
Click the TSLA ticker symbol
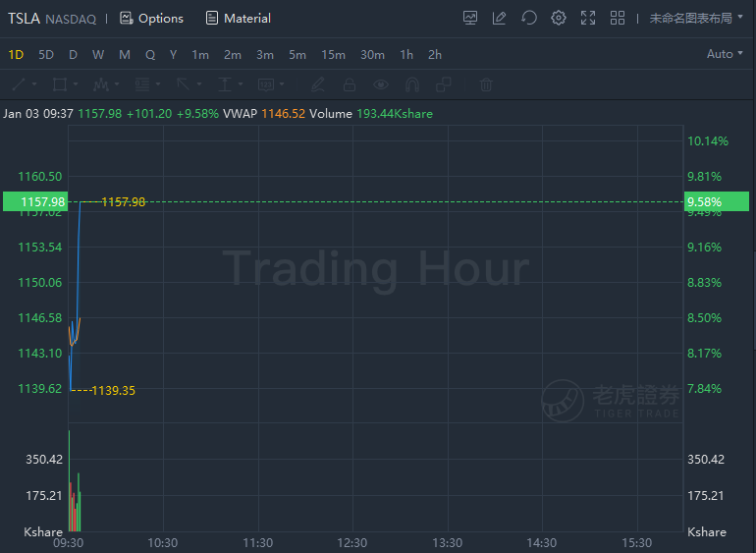point(24,19)
